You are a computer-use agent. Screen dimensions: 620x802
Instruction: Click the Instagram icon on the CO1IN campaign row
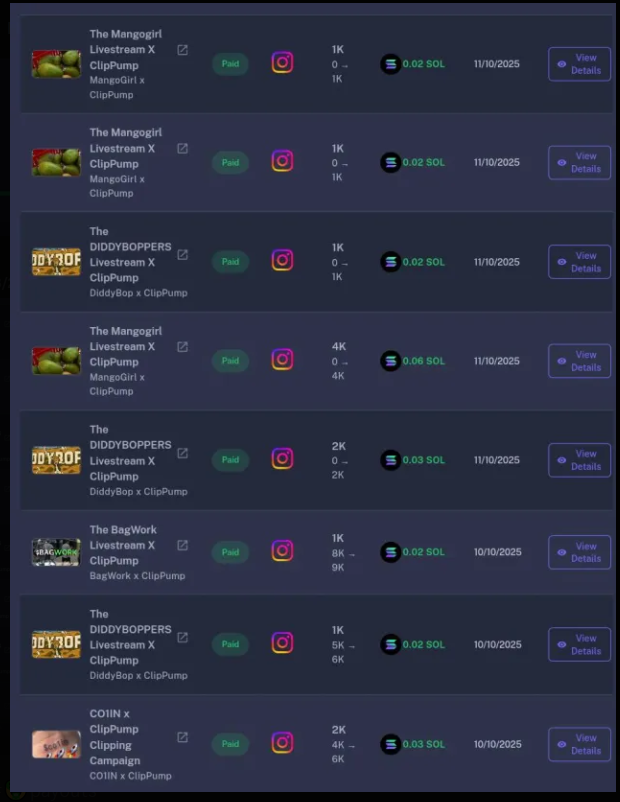pyautogui.click(x=283, y=744)
